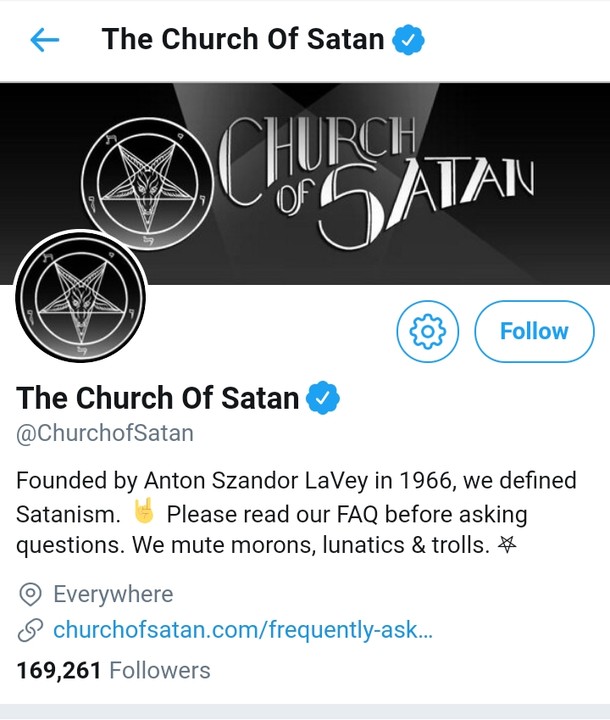Viewport: 610px width, 720px height.
Task: Click the verified badge beside the profile name
Action: (324, 398)
